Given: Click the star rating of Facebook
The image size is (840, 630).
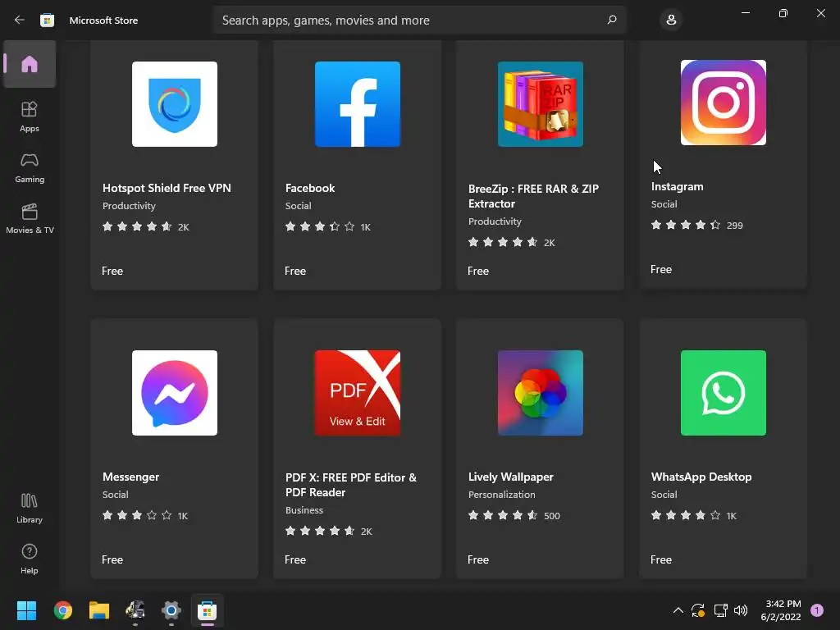Looking at the screenshot, I should click(x=320, y=226).
